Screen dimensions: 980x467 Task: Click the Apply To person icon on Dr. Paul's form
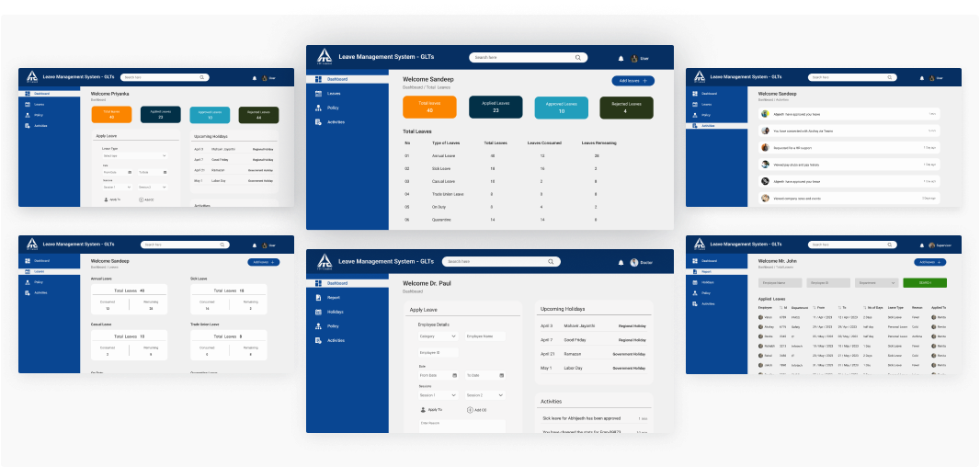(x=423, y=409)
